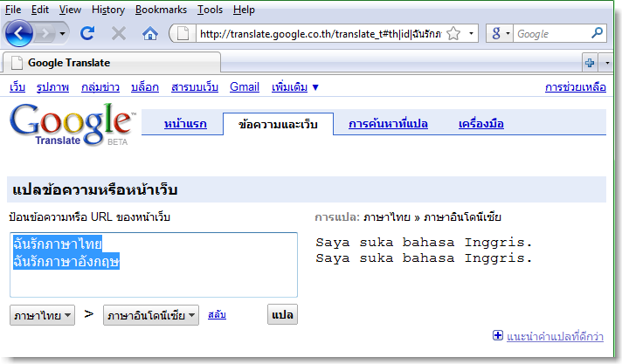The width and height of the screenshot is (622, 364).
Task: Open the History menu
Action: [108, 10]
